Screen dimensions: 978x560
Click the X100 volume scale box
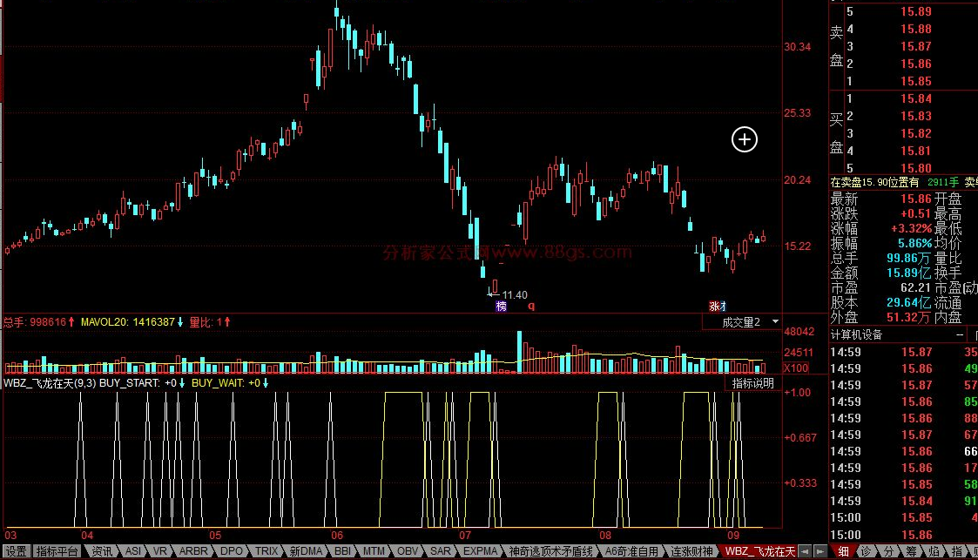point(796,368)
